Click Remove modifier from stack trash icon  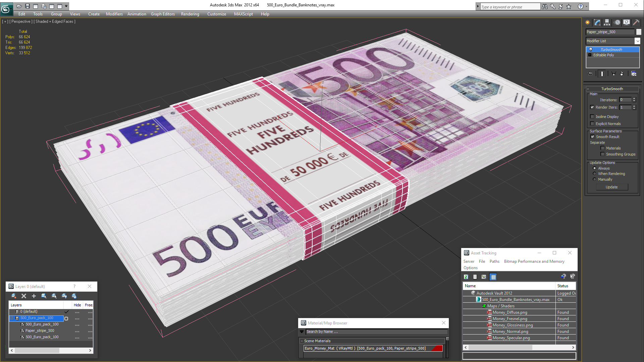[x=622, y=74]
